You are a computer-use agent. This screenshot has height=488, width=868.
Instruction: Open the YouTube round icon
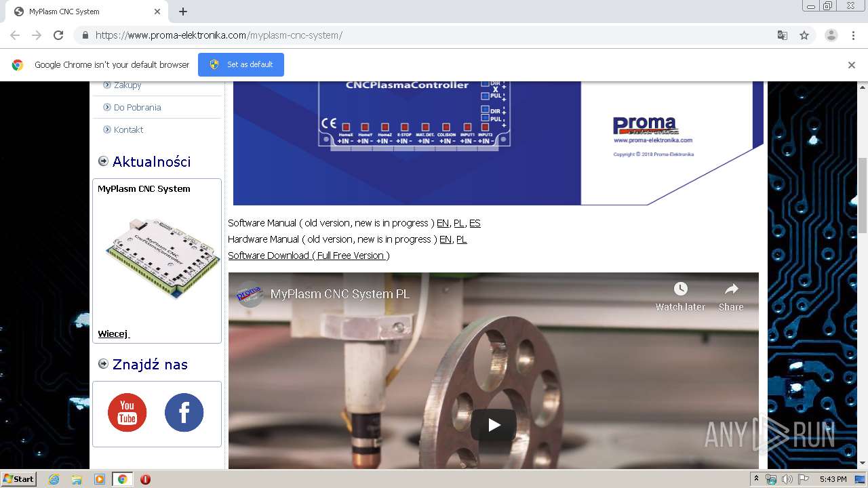(127, 412)
